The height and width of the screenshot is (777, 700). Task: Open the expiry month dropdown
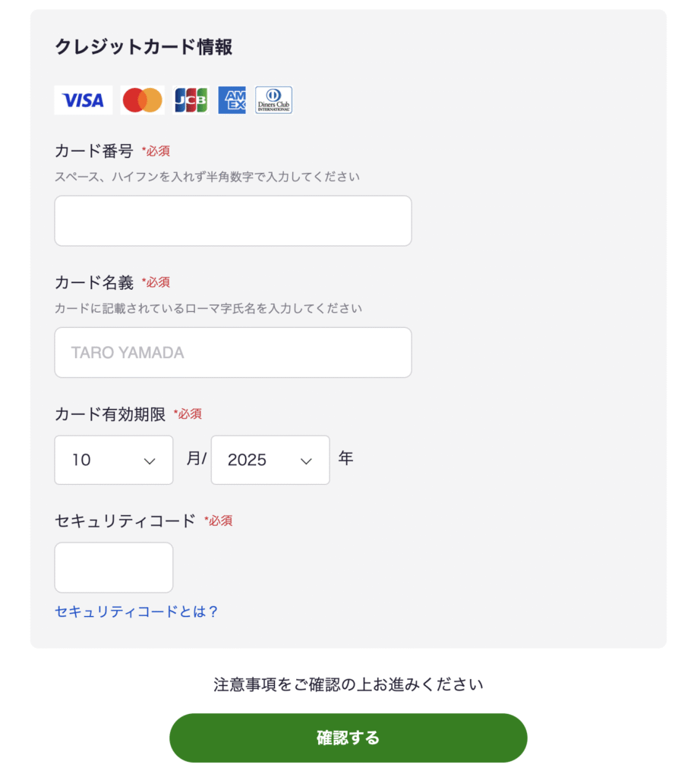point(114,460)
